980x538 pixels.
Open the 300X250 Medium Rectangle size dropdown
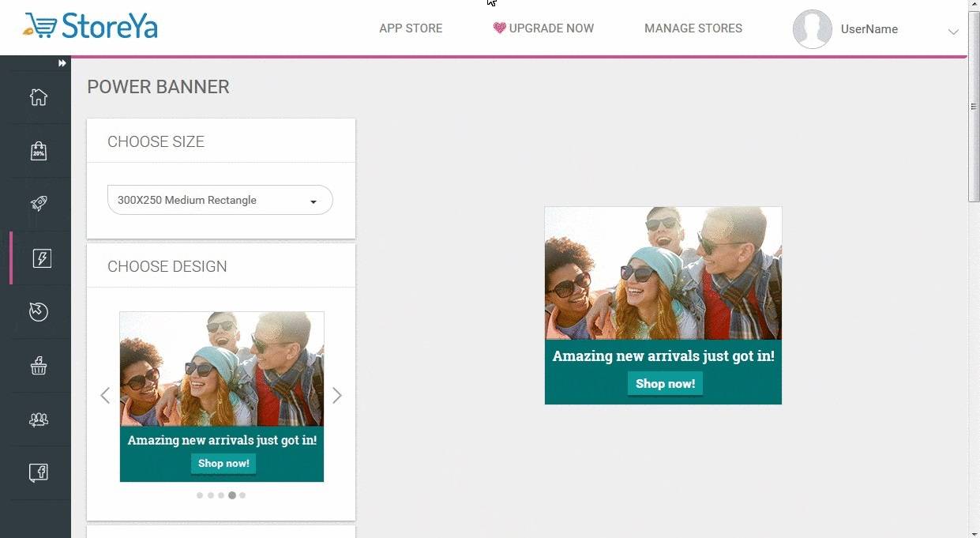(x=220, y=200)
